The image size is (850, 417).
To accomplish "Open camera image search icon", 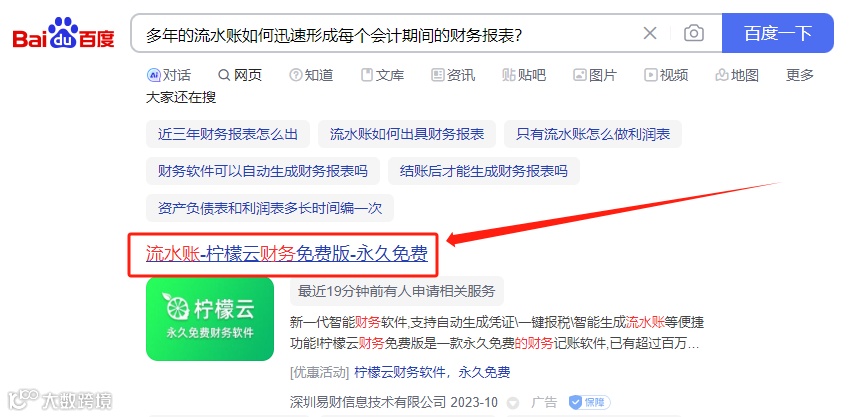I will coord(693,34).
